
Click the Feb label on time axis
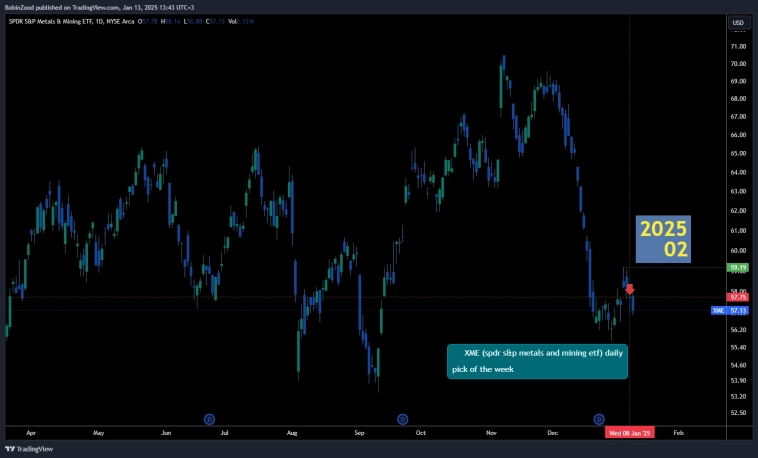pyautogui.click(x=679, y=433)
